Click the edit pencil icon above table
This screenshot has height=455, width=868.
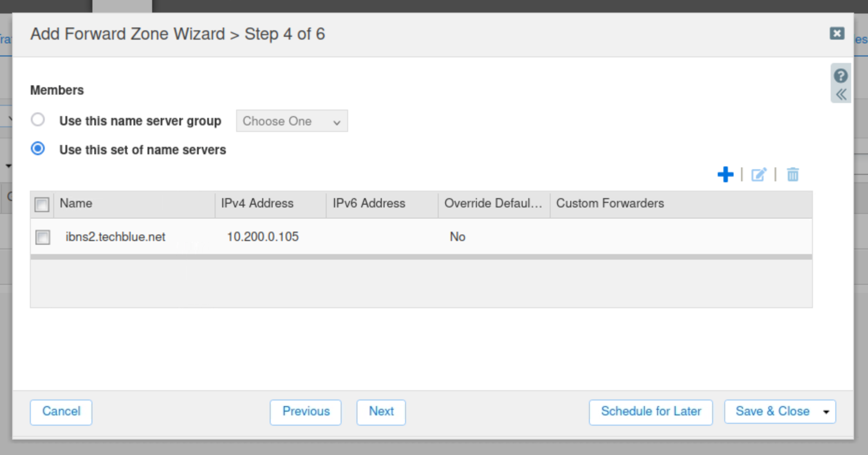[758, 175]
